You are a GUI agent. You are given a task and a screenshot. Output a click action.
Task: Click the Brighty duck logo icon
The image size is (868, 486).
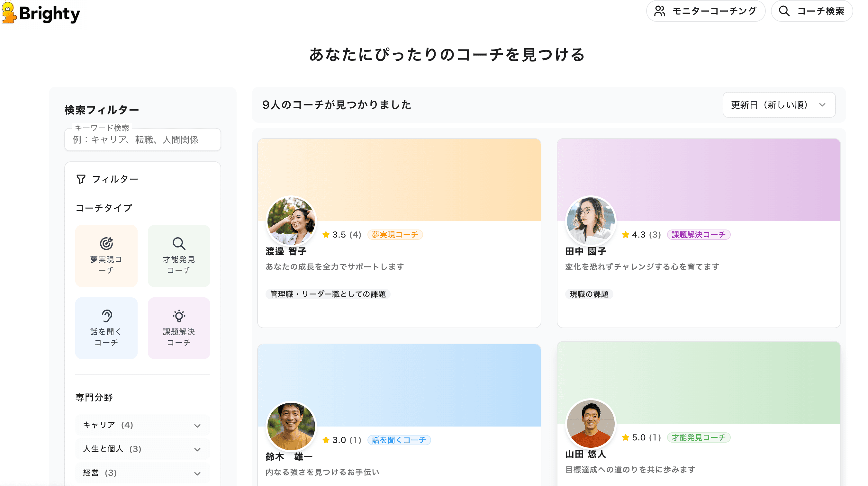tap(9, 13)
